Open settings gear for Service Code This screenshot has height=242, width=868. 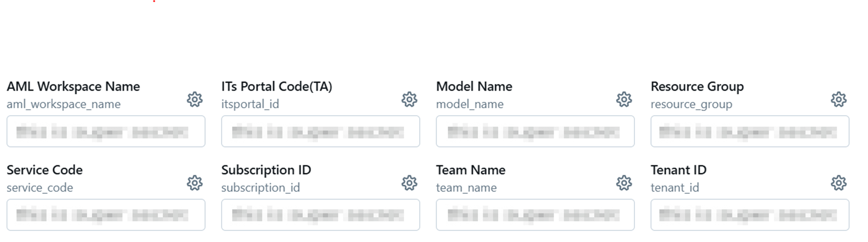click(194, 183)
